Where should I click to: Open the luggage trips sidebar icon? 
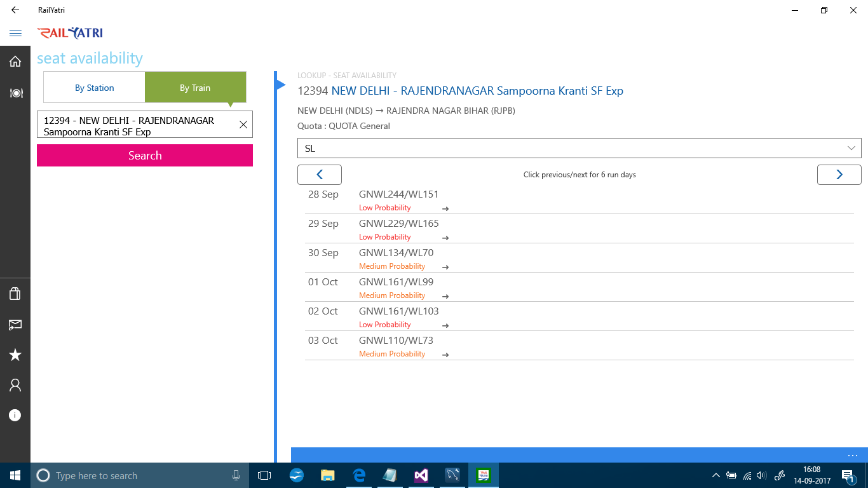coord(15,294)
